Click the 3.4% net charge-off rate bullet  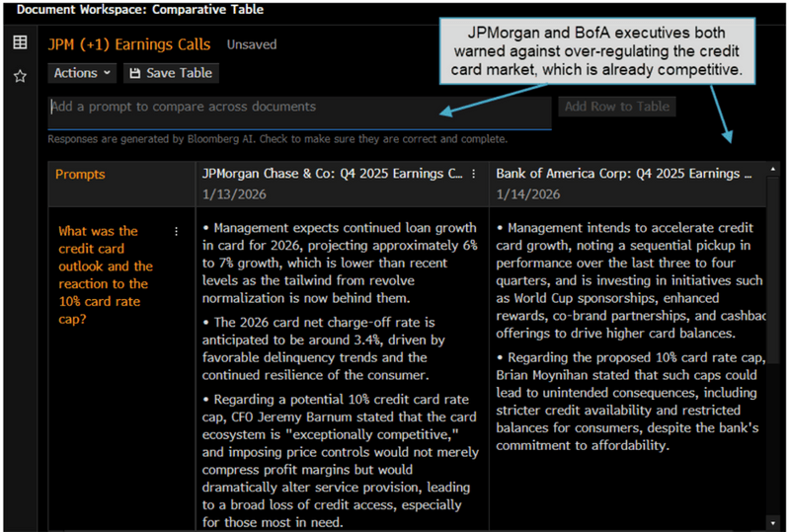(x=324, y=348)
